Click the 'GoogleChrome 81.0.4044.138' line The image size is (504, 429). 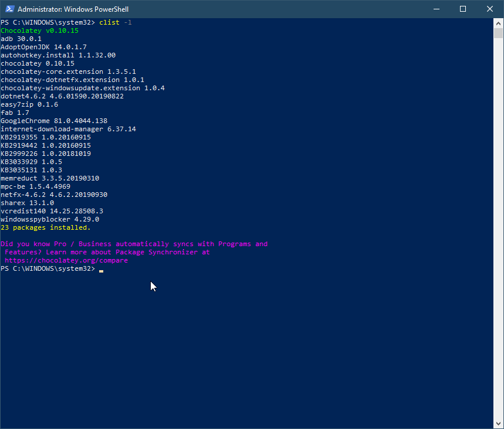tap(54, 121)
